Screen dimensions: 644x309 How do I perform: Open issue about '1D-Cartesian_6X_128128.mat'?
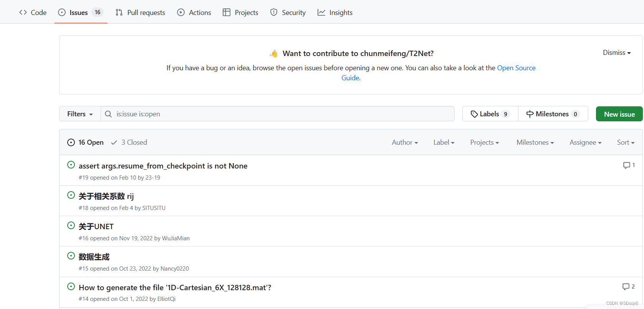pyautogui.click(x=175, y=288)
